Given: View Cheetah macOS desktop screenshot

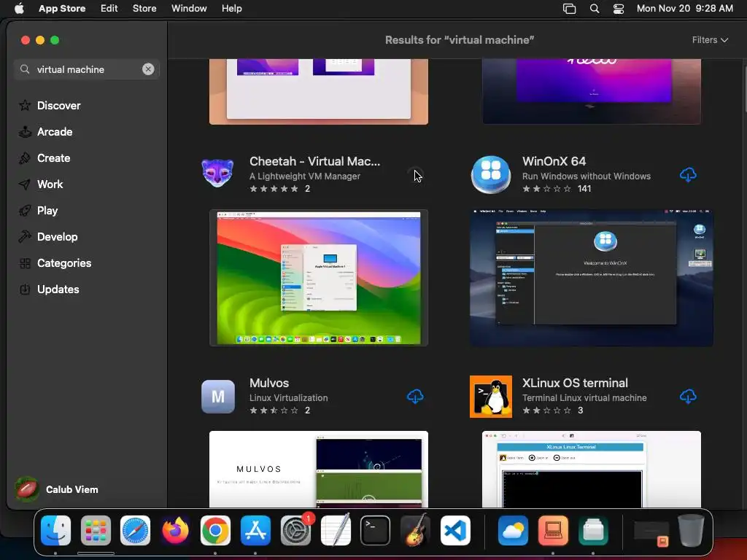Looking at the screenshot, I should [x=319, y=278].
